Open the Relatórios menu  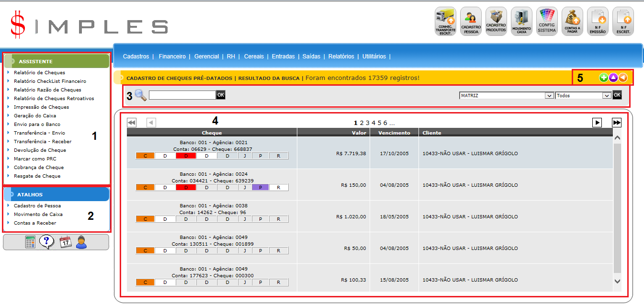click(341, 57)
